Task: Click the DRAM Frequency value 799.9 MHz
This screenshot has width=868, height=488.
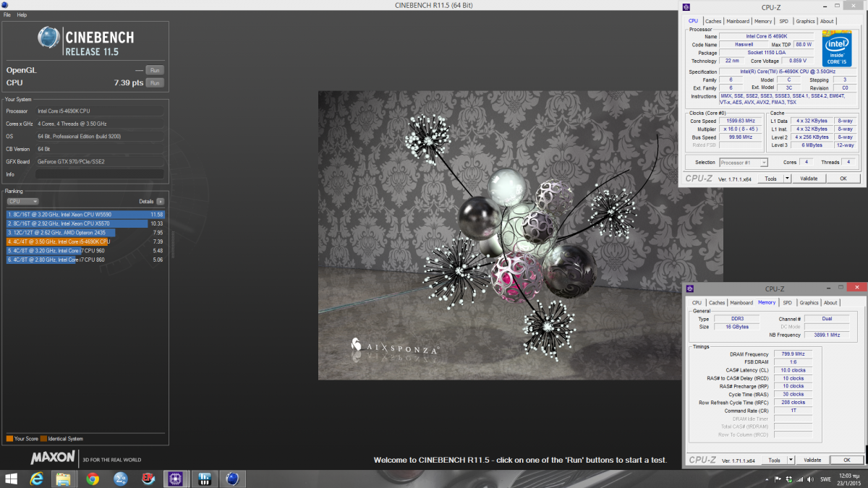Action: tap(792, 354)
